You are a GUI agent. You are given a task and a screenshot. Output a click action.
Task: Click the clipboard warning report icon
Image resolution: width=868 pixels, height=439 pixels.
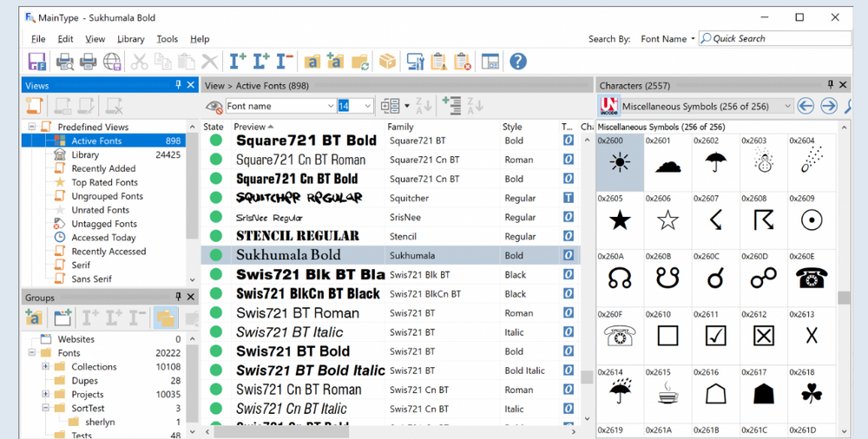438,62
